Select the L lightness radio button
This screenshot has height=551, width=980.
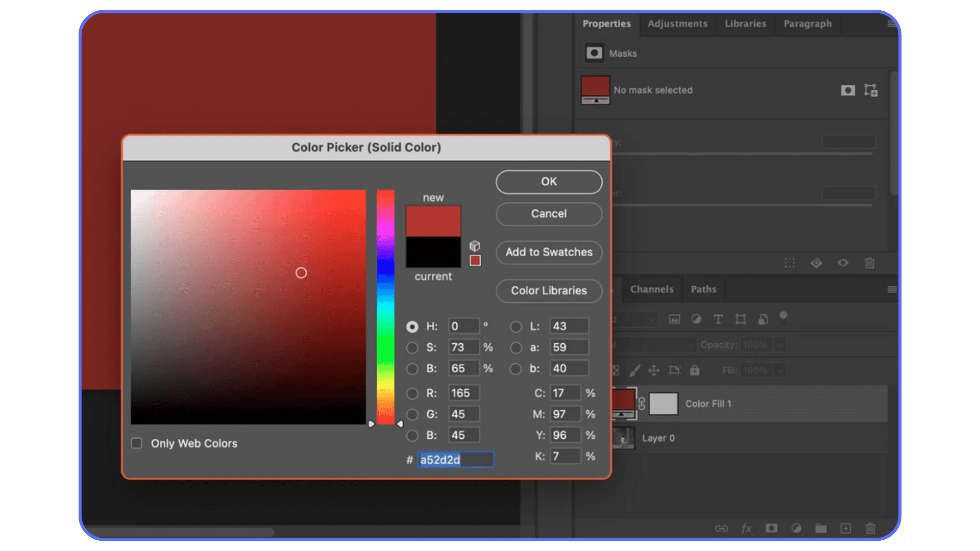(x=516, y=327)
